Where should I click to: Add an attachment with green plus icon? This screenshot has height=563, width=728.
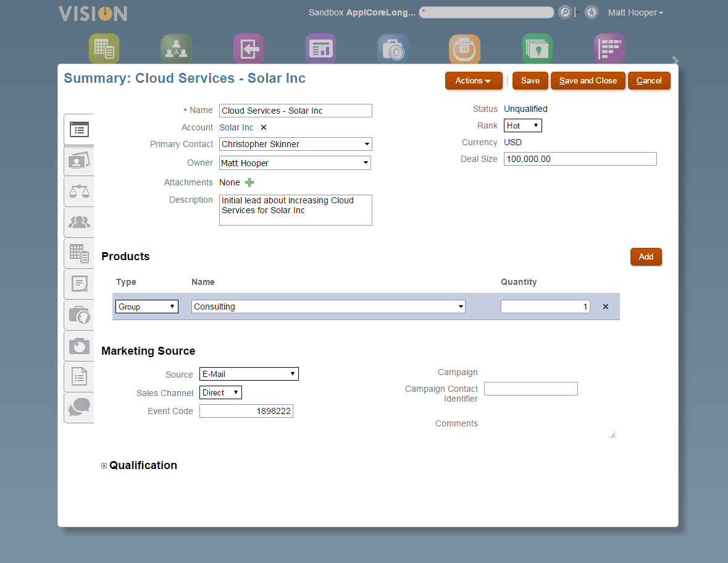coord(249,182)
